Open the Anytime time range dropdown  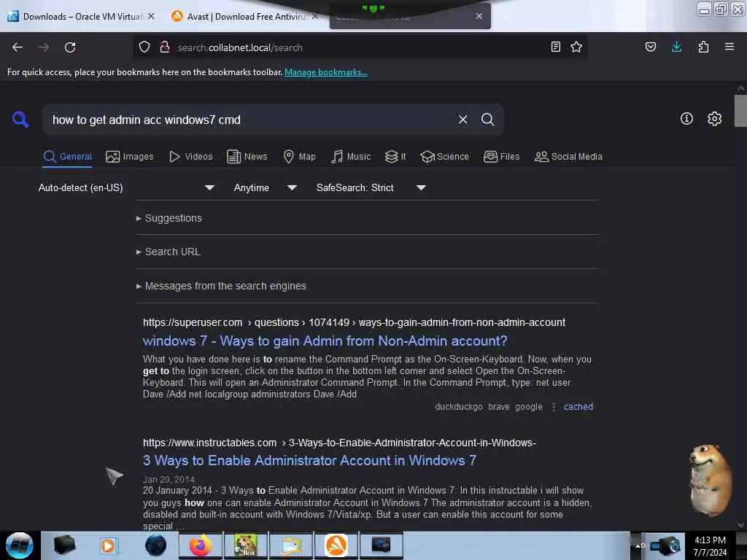point(266,187)
